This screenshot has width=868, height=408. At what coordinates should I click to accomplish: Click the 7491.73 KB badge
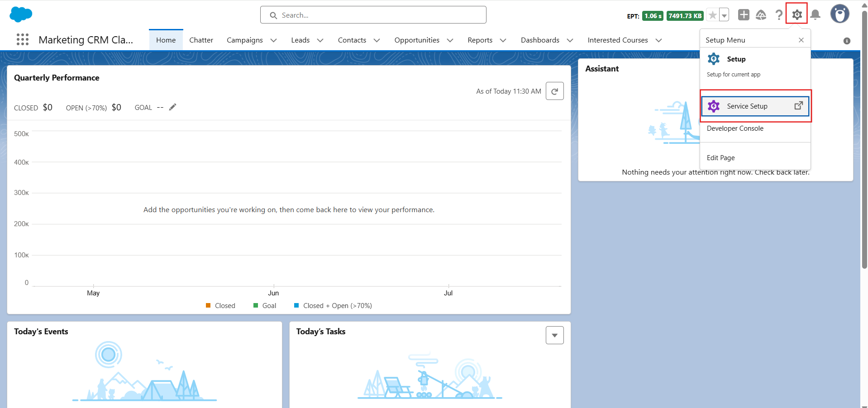(685, 16)
